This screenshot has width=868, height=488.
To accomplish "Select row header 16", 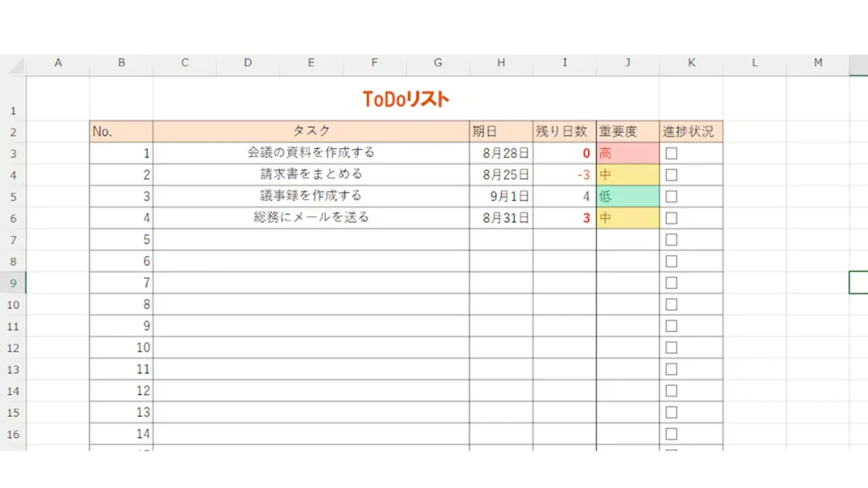I will tap(13, 434).
